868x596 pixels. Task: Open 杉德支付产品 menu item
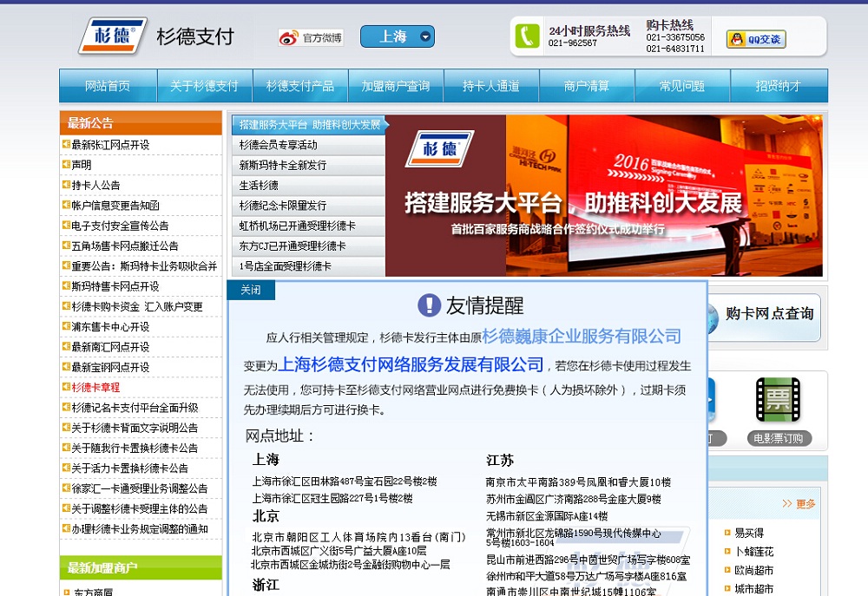tap(300, 86)
